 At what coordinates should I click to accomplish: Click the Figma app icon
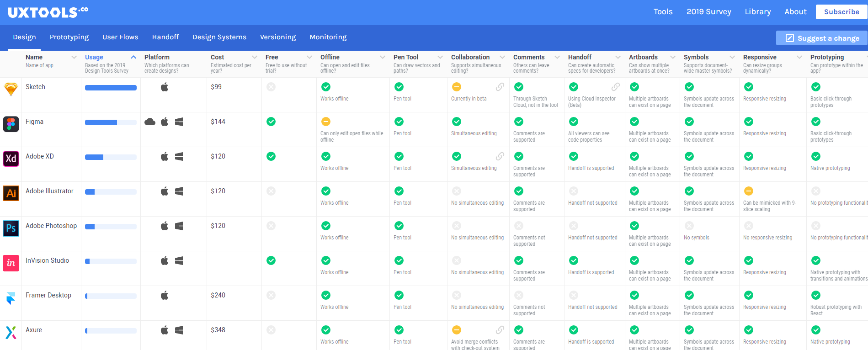click(11, 124)
